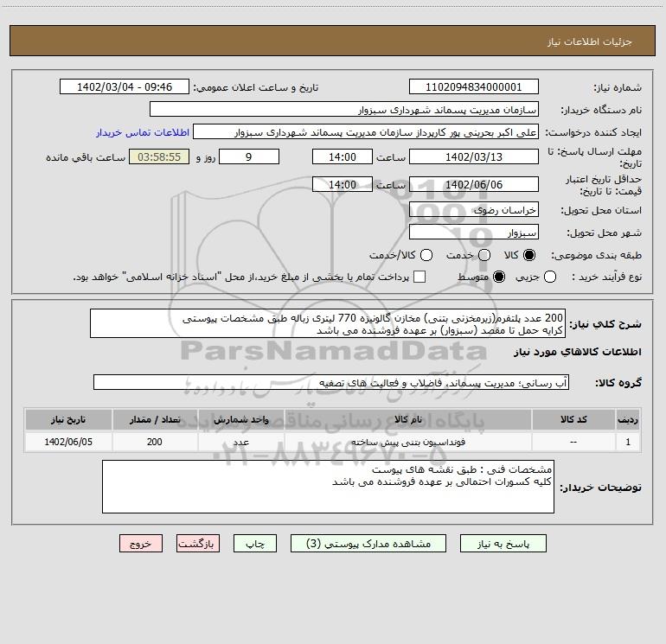Choose the متوسط purchase process option

point(499,277)
